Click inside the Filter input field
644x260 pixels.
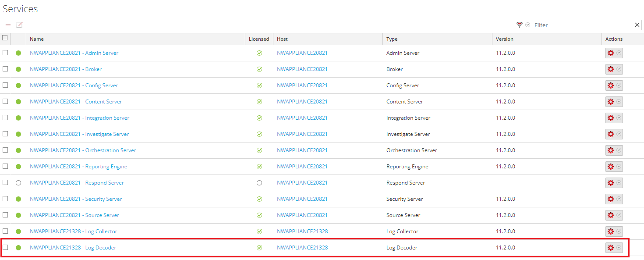[x=583, y=25]
